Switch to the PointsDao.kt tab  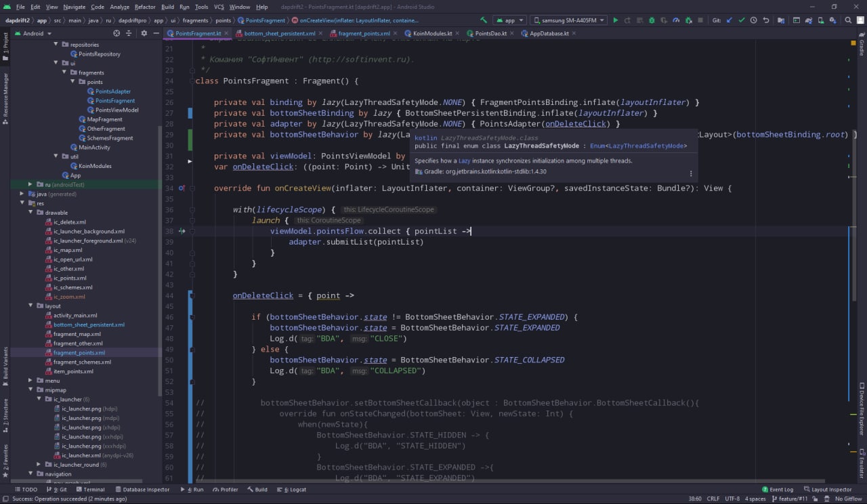490,33
